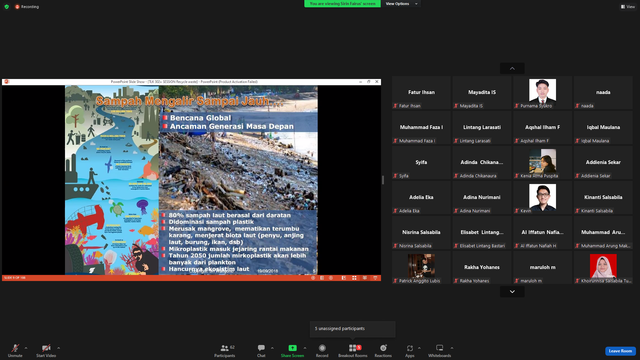
Task: Start Video using the camera icon
Action: click(46, 350)
